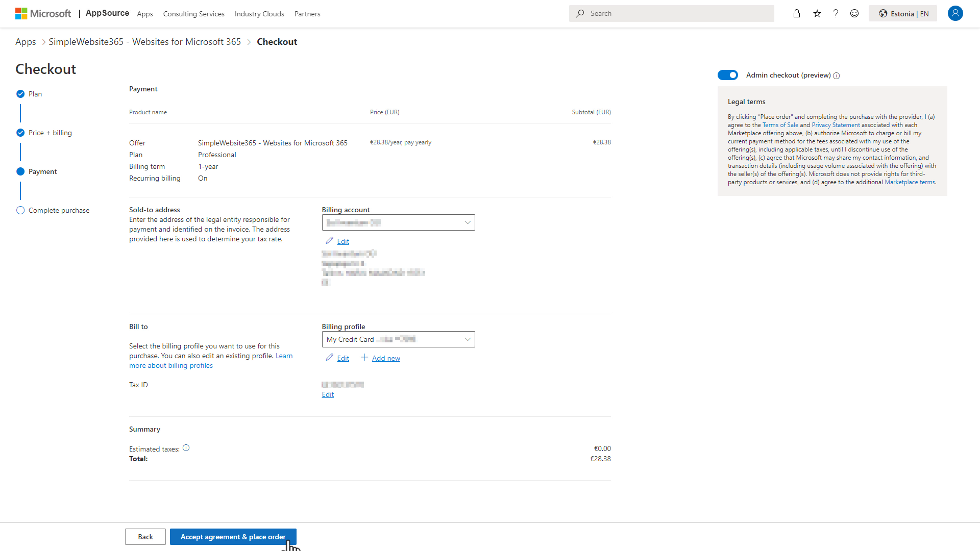This screenshot has height=551, width=980.
Task: Select Plan step in checkout progress
Action: pos(35,94)
